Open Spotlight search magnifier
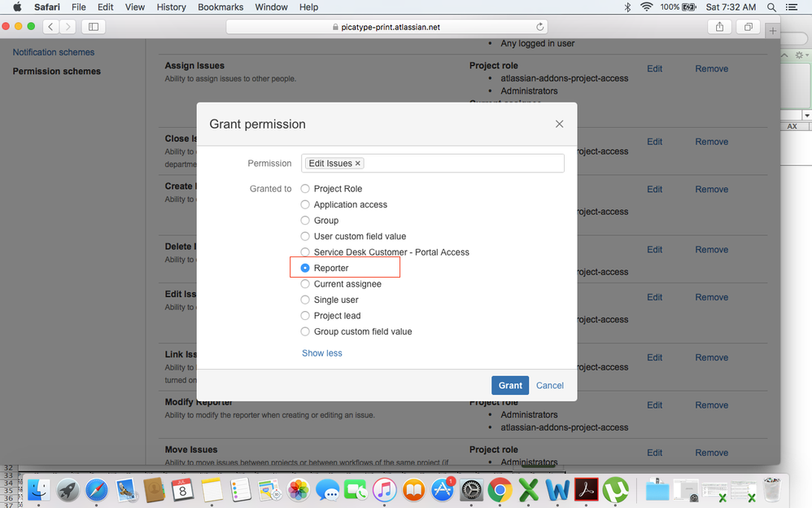The image size is (812, 508). click(771, 7)
